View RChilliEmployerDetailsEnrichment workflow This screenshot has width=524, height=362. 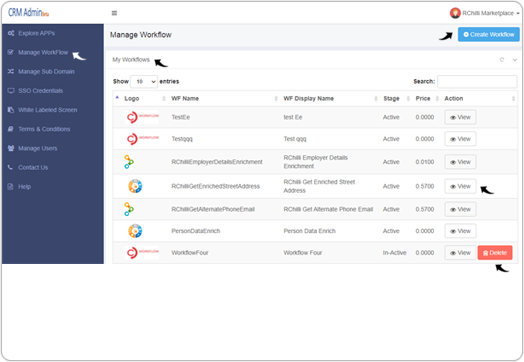pyautogui.click(x=460, y=162)
